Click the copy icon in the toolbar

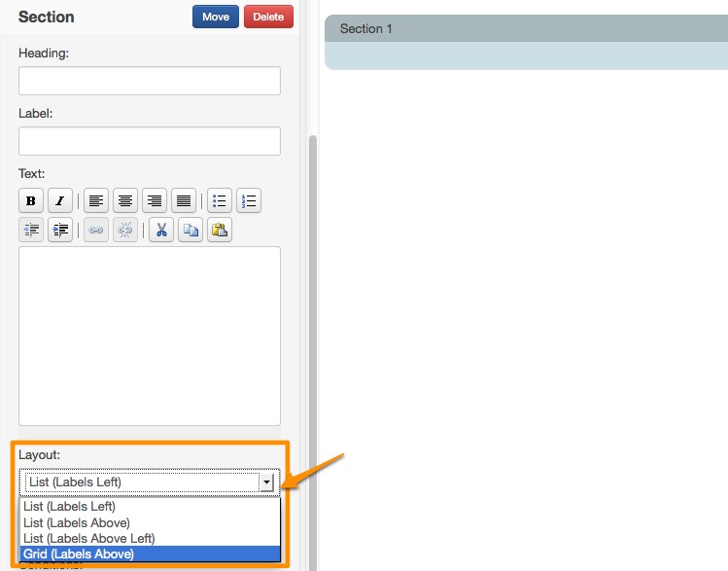point(191,231)
